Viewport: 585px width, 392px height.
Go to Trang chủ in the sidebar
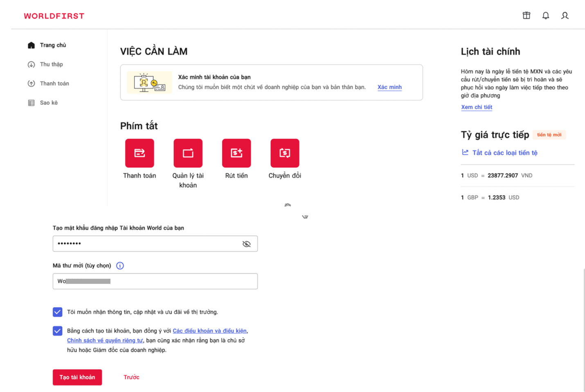point(52,45)
